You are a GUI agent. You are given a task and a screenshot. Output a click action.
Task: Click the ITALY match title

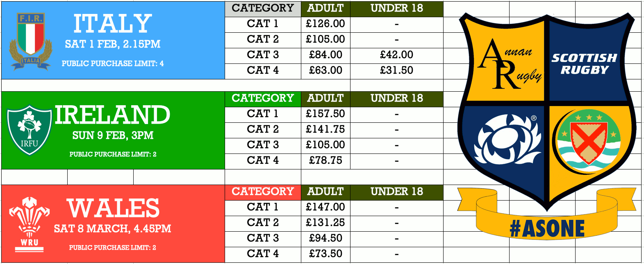pos(112,24)
